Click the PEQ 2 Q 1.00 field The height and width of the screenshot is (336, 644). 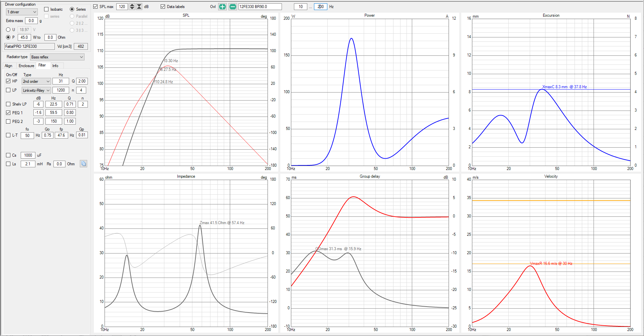[x=70, y=121]
